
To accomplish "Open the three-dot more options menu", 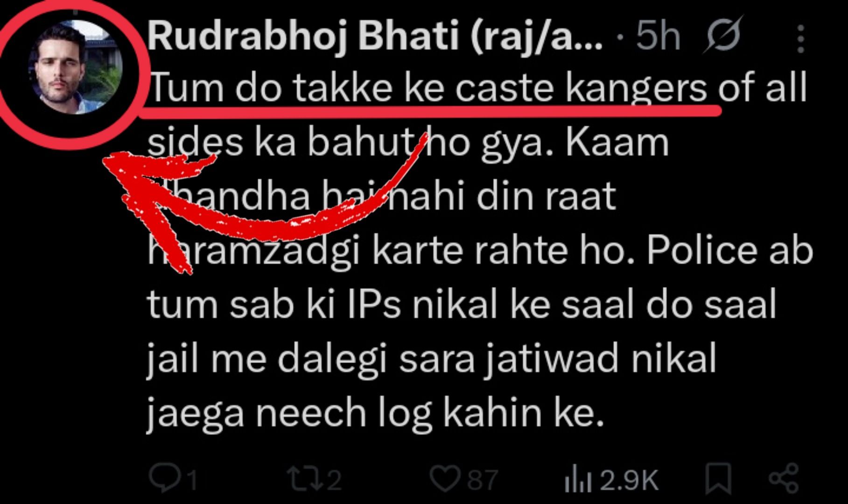I will [x=800, y=38].
